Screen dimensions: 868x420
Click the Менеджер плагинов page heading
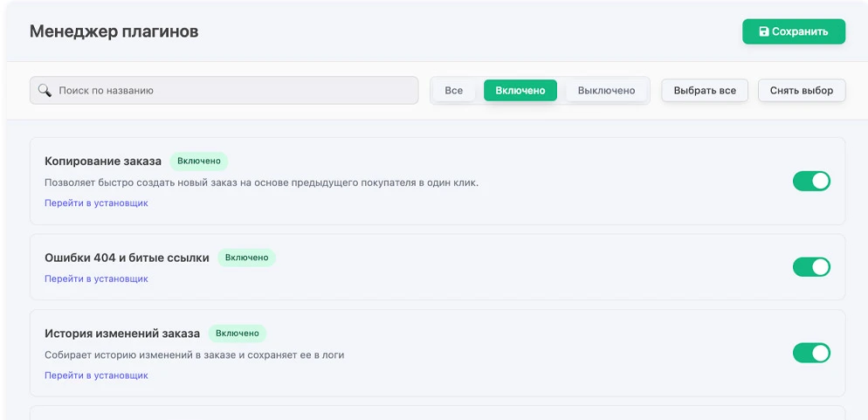(x=114, y=31)
